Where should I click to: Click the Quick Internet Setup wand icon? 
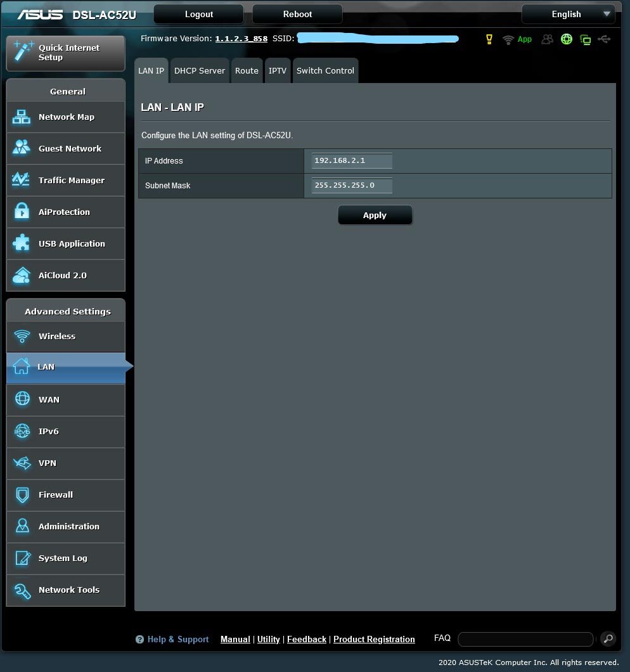click(23, 51)
